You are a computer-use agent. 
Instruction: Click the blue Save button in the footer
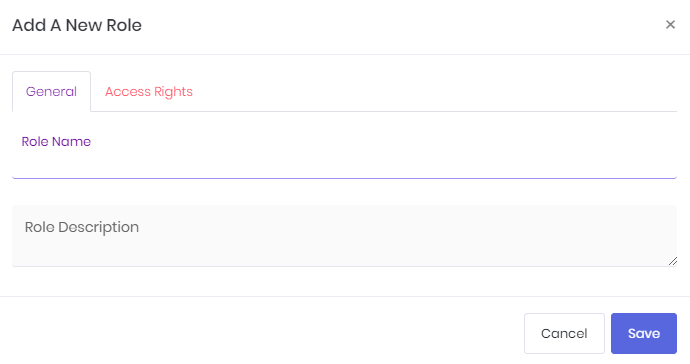coord(643,333)
